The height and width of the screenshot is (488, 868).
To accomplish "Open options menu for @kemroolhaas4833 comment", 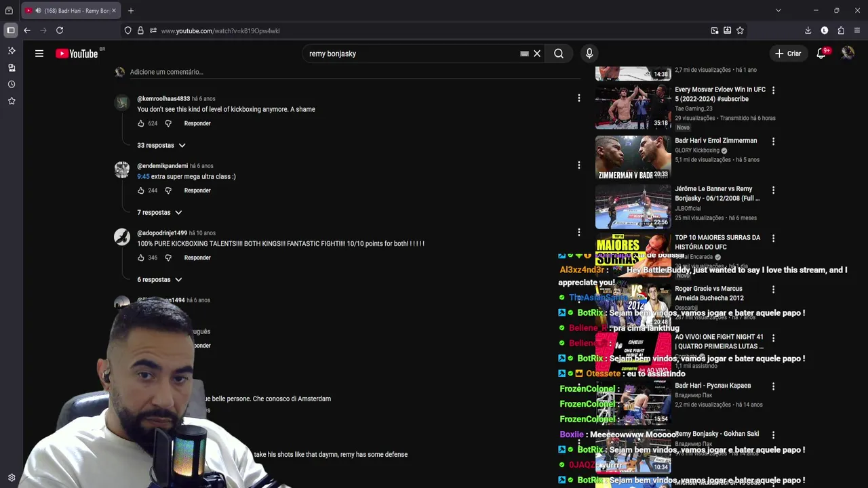I will (578, 98).
